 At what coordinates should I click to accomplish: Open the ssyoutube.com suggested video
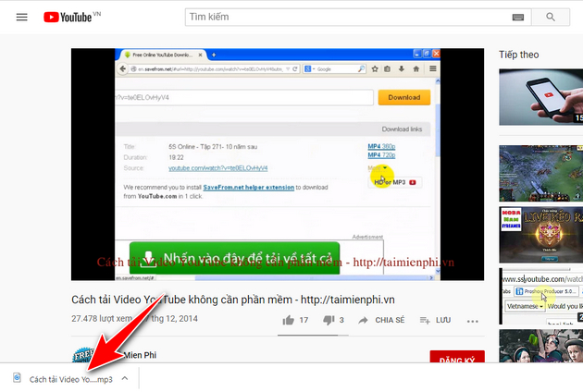point(541,296)
